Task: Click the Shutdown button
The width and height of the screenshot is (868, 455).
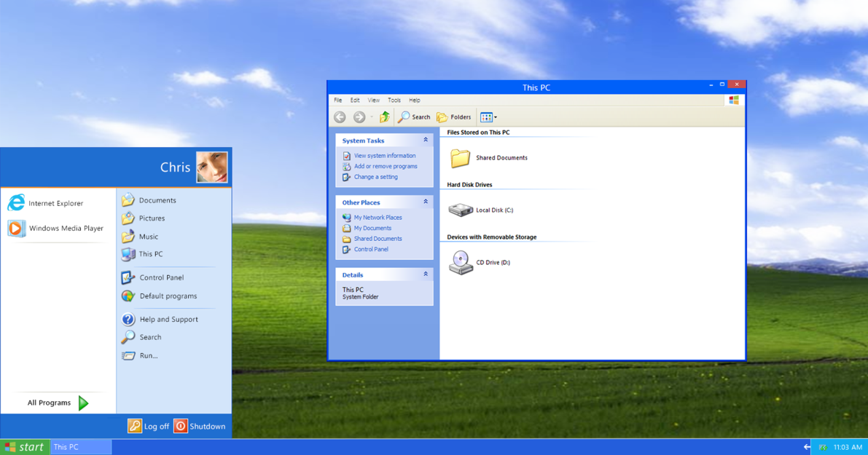Action: [199, 426]
